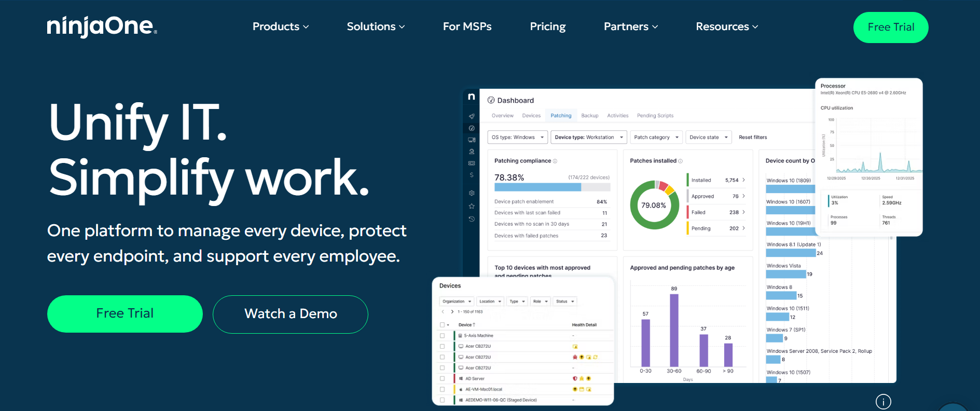Open the history clock icon in the sidebar
980x411 pixels.
(472, 219)
